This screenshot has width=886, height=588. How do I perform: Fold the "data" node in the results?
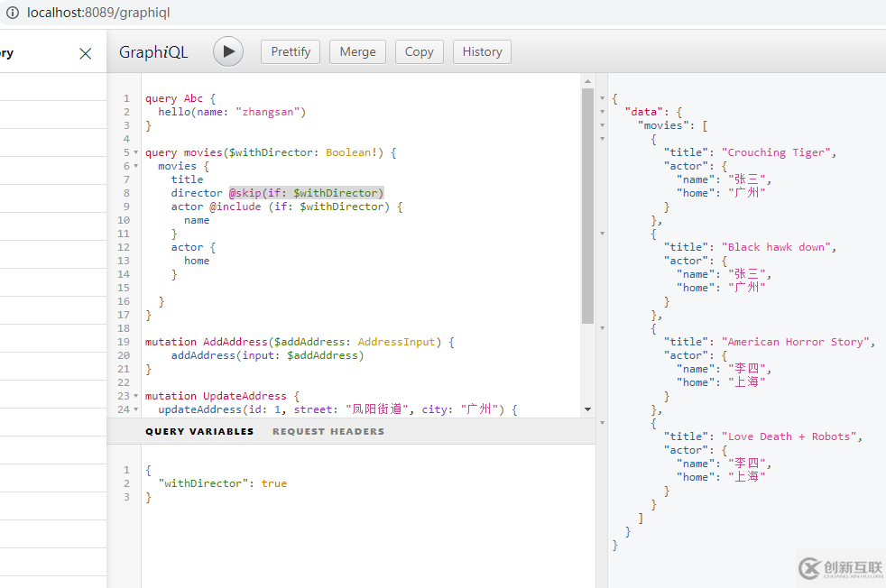(603, 113)
